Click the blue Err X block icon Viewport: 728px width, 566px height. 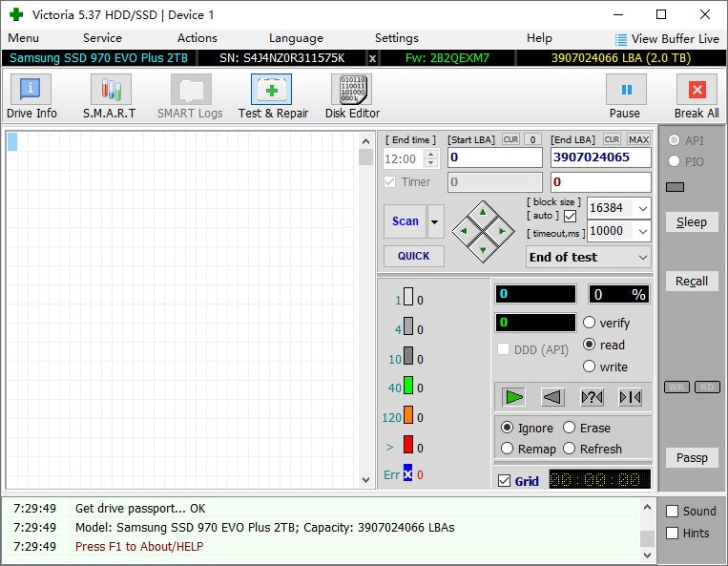coord(407,472)
